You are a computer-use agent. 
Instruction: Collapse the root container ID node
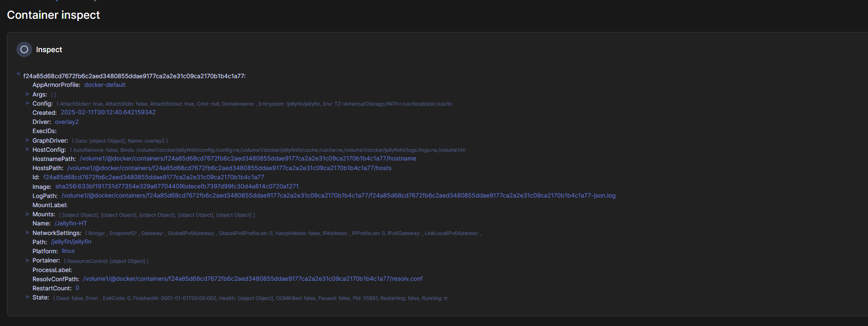(x=18, y=75)
